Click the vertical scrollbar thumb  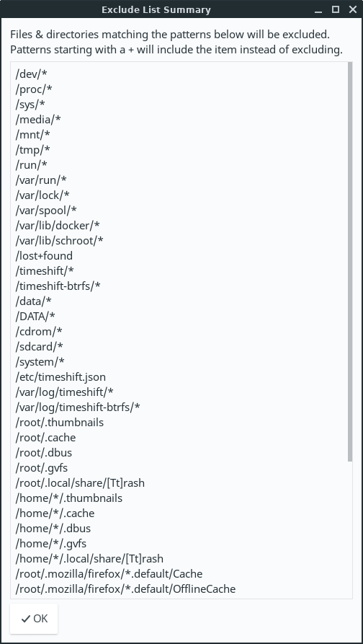[x=350, y=262]
